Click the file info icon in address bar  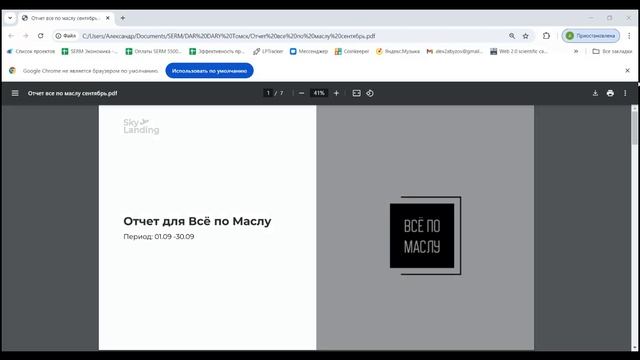[66, 36]
